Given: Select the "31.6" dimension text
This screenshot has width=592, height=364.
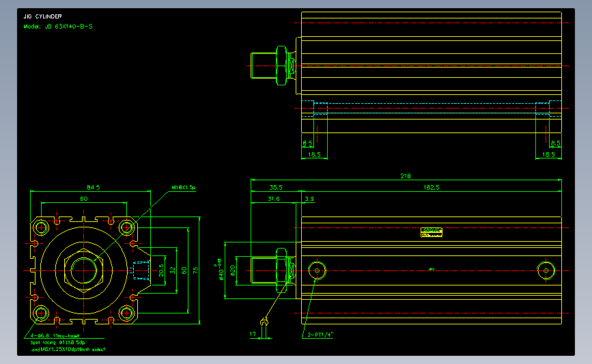Looking at the screenshot, I should [x=273, y=199].
